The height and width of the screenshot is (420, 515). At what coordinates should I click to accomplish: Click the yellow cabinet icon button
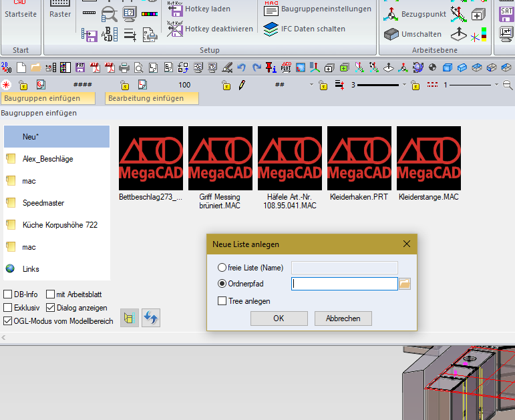[x=130, y=318]
